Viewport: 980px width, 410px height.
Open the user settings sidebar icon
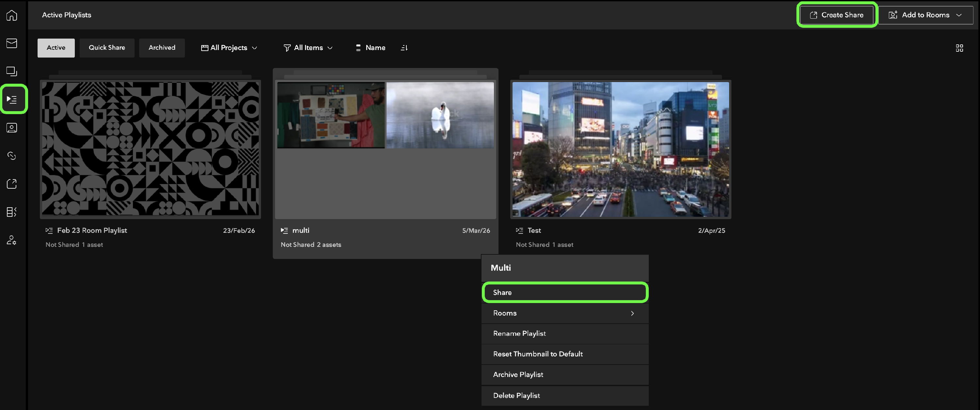point(12,240)
